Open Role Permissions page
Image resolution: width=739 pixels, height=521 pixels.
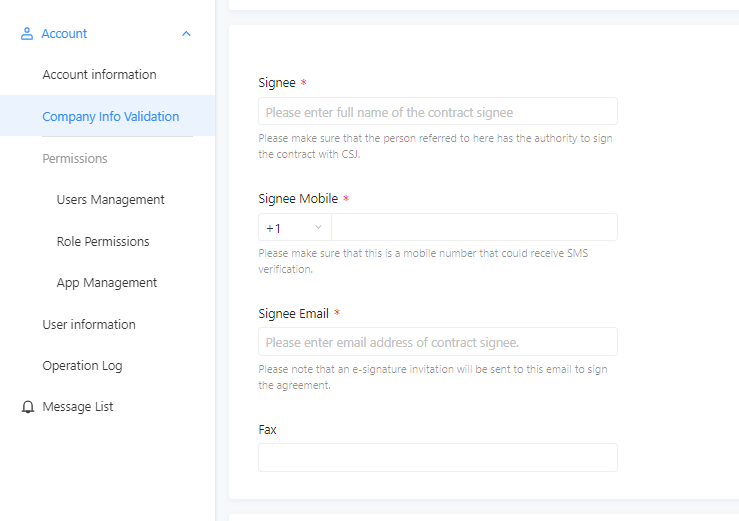(x=103, y=241)
